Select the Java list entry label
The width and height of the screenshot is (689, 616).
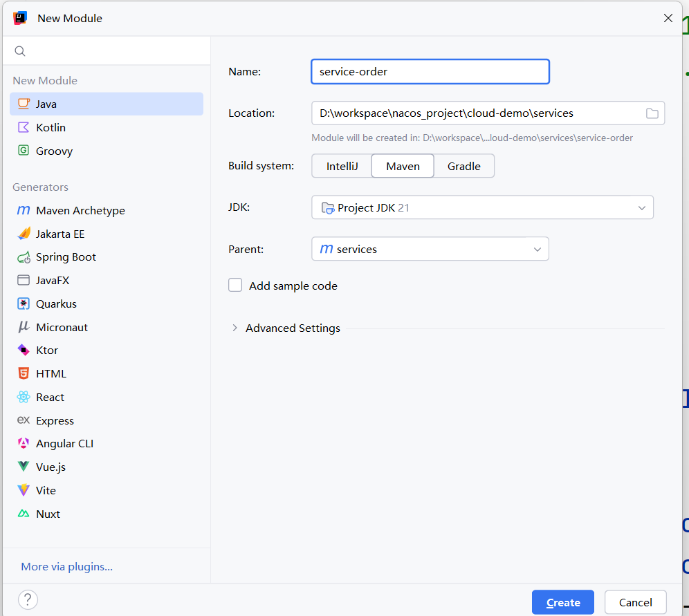coord(46,104)
